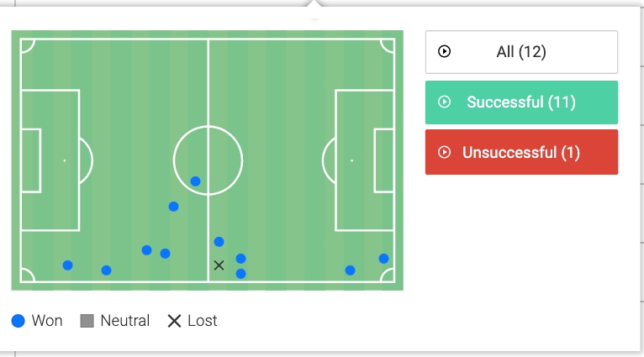Click the Won legend label
The image size is (644, 357).
tap(47, 321)
